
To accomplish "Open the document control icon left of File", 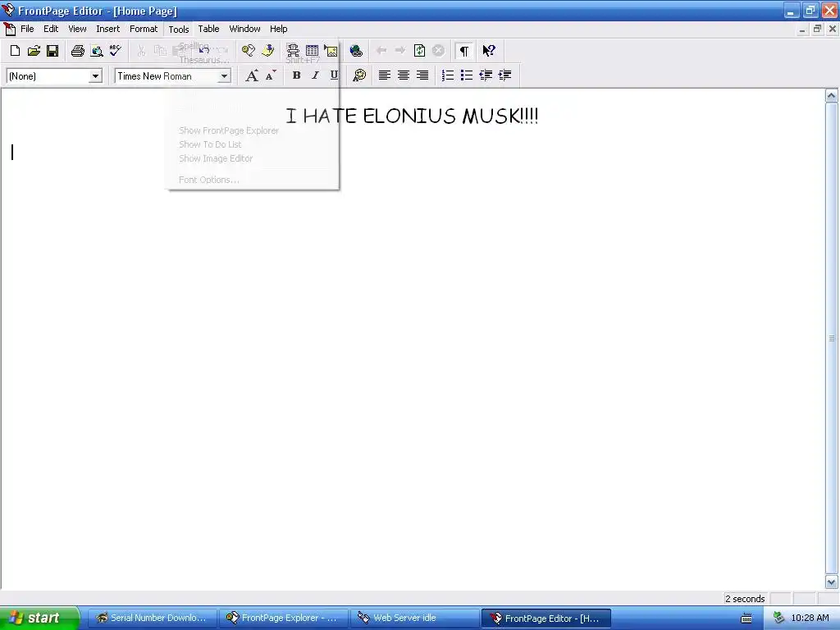I will pos(10,29).
